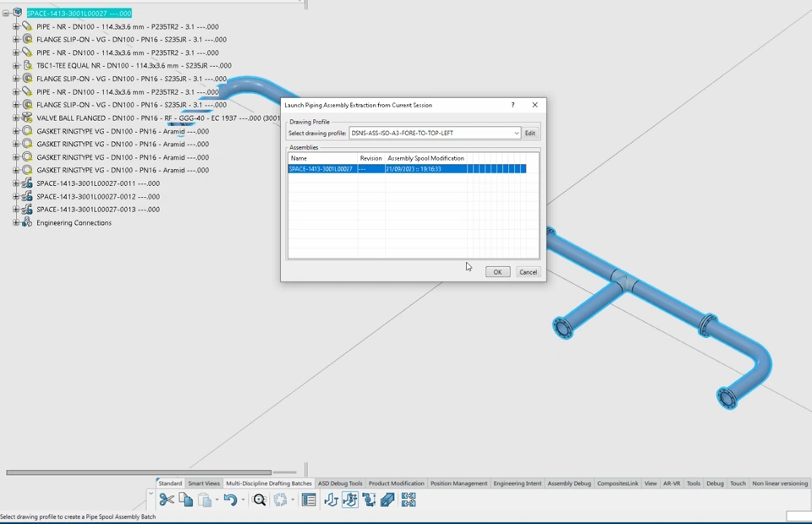The width and height of the screenshot is (812, 524).
Task: Confirm the dialog with OK
Action: [x=497, y=272]
